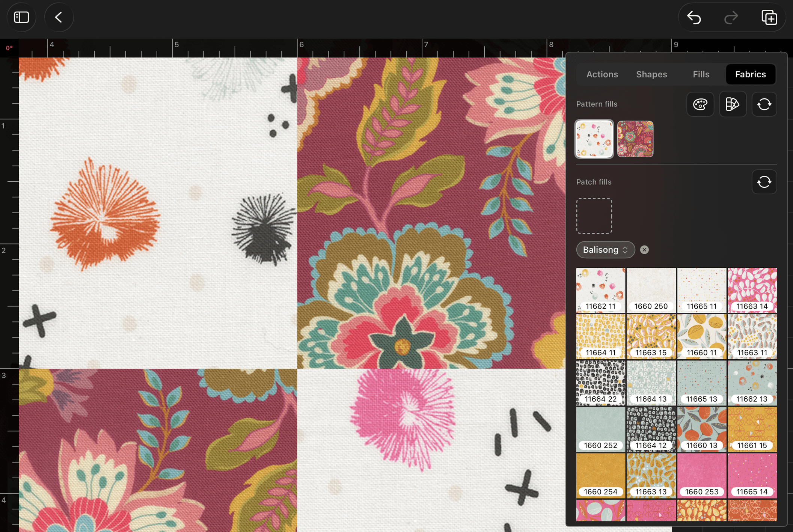Select the white patch with pink pom flower

(431, 450)
